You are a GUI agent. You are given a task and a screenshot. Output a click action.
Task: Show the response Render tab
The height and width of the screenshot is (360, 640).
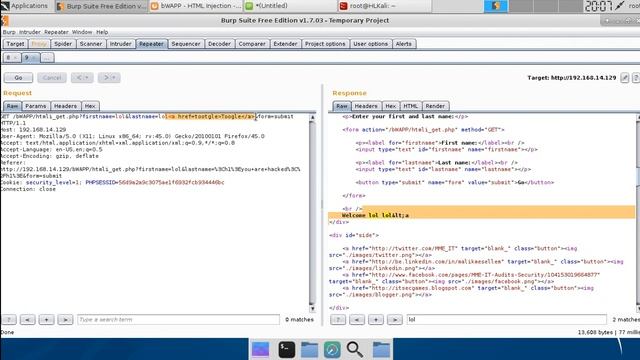coord(435,106)
